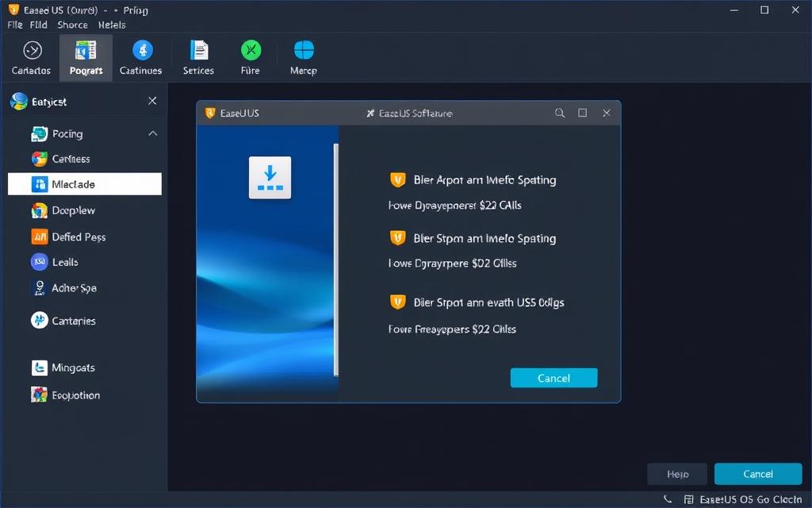
Task: Click the Adher Sye icon
Action: (x=40, y=287)
